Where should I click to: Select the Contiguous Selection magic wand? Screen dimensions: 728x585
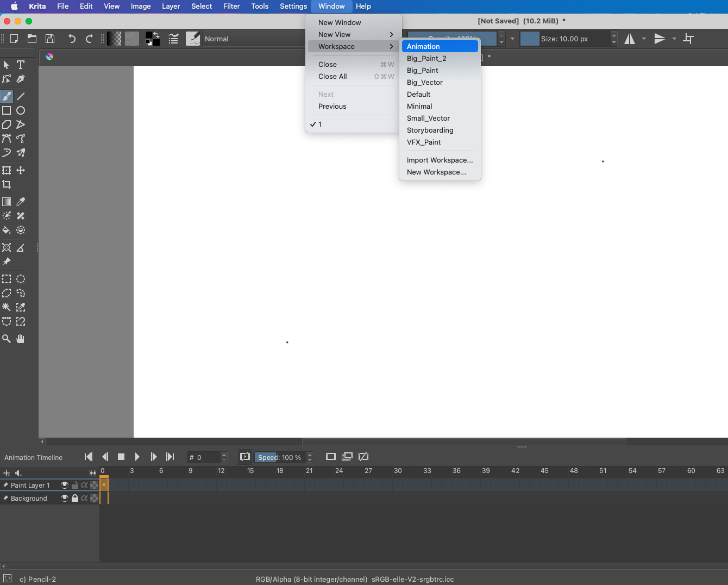[7, 307]
